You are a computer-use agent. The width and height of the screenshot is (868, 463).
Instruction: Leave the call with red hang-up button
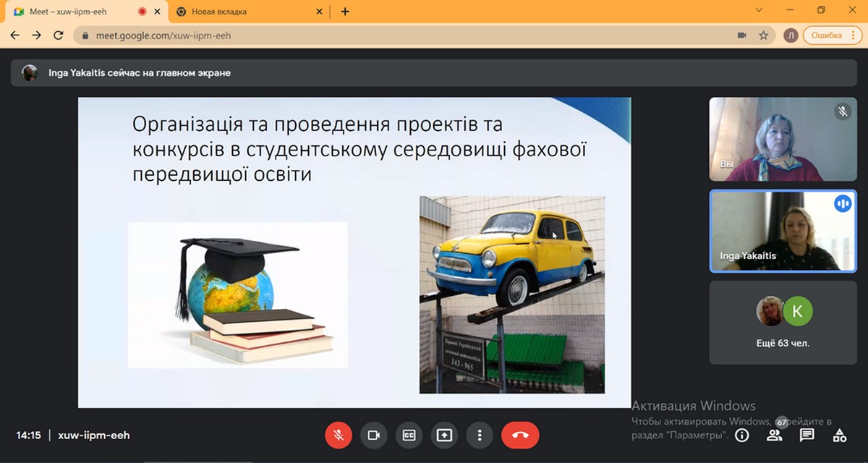520,436
